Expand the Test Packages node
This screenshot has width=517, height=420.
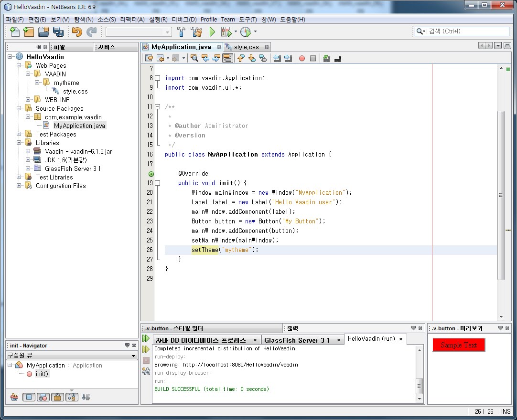(x=19, y=134)
